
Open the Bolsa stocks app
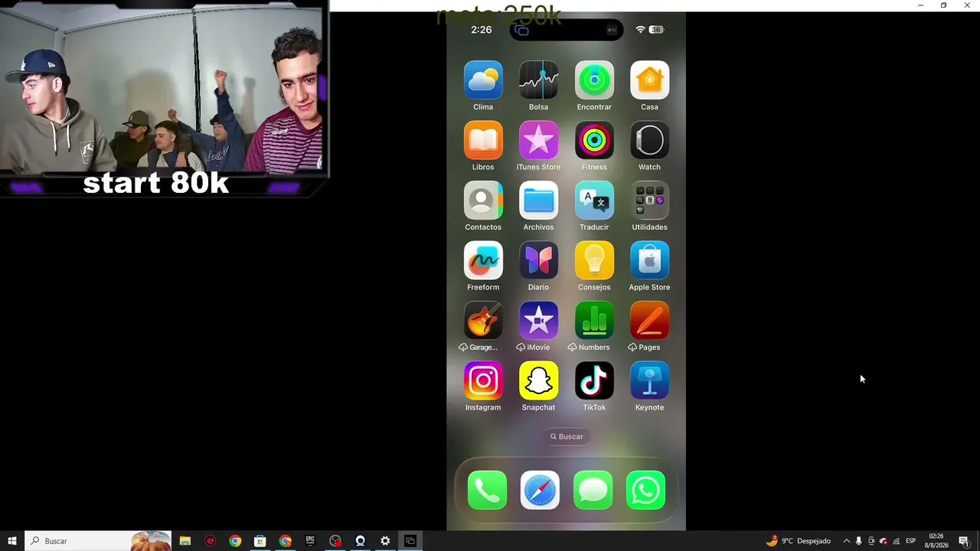click(x=538, y=80)
